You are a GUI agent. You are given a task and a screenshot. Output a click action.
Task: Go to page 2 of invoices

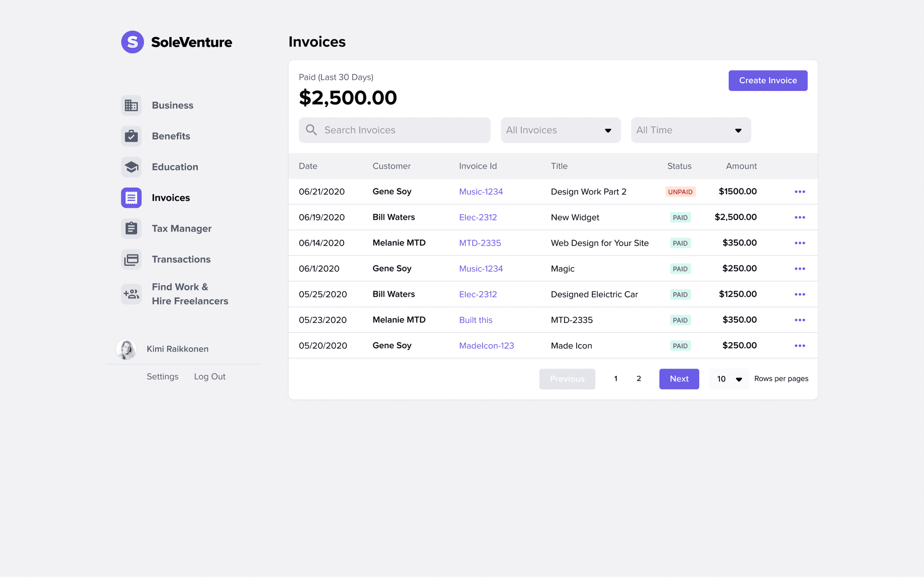[639, 379]
